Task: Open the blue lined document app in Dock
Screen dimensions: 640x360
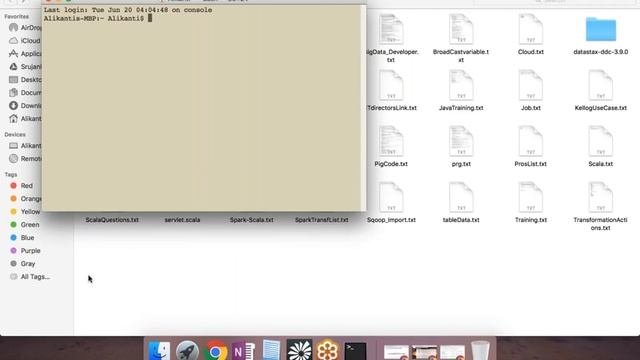Action: click(271, 351)
